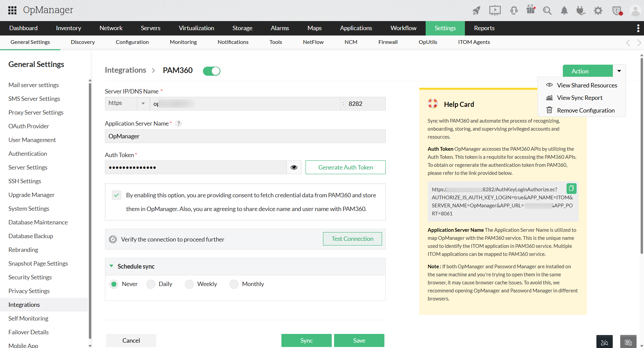Click the main page vertical scrollbar
644x348 pixels.
[642, 156]
